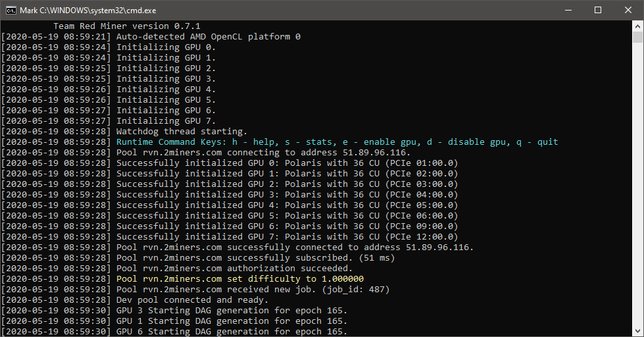Click the empty scrollbar track below the thumb
The height and width of the screenshot is (337, 644).
pos(637,185)
